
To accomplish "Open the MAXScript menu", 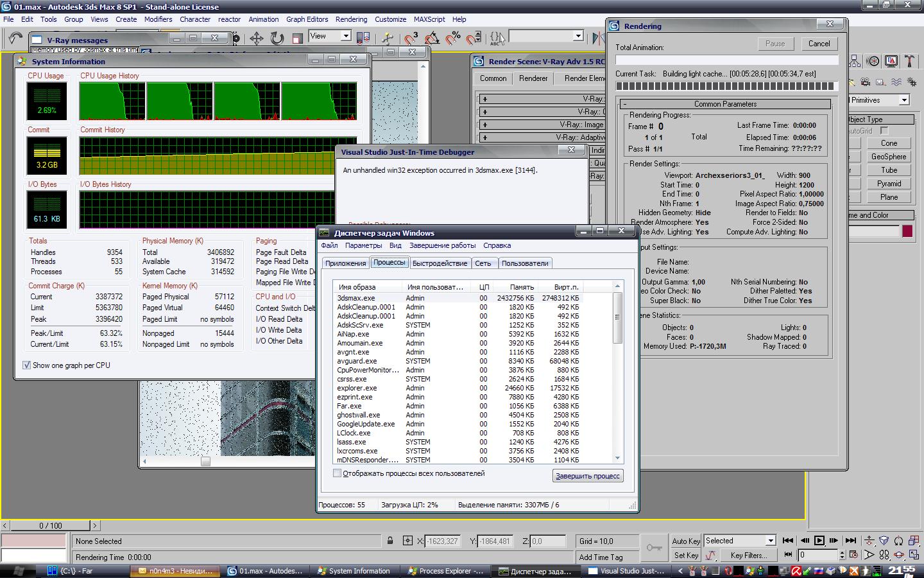I will pos(430,19).
